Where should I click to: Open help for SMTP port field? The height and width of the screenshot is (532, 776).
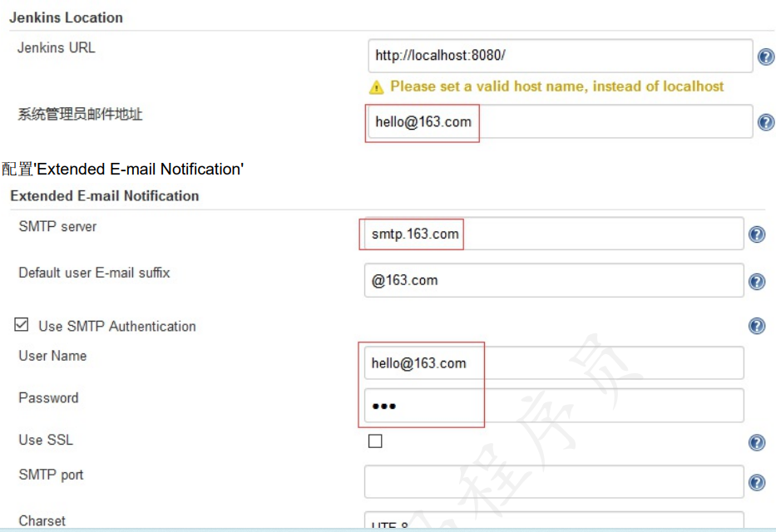tap(757, 482)
